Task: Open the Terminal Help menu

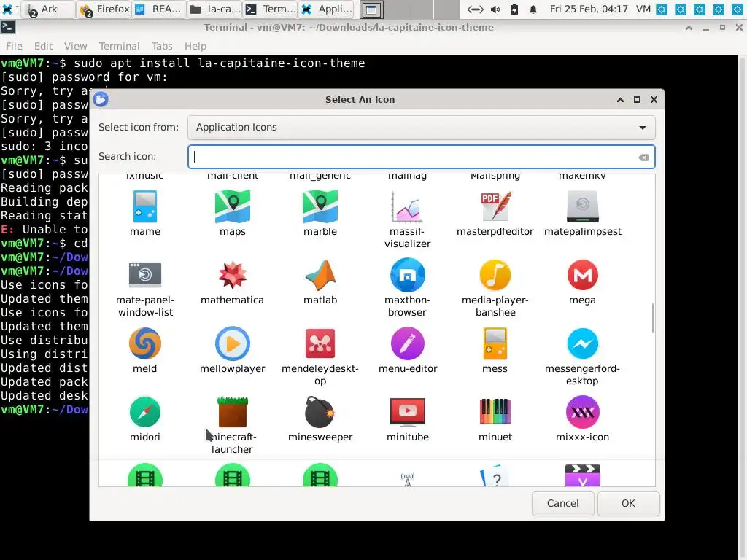Action: [x=196, y=46]
